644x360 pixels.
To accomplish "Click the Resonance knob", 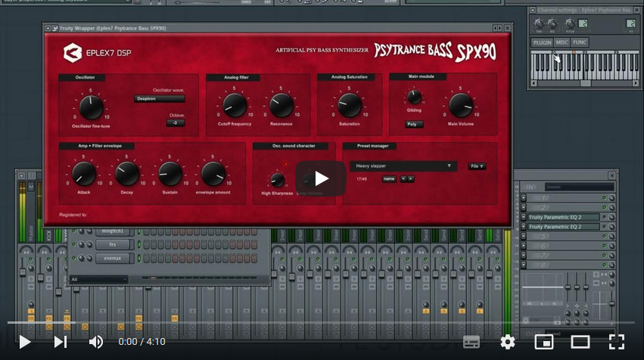I will coord(282,105).
